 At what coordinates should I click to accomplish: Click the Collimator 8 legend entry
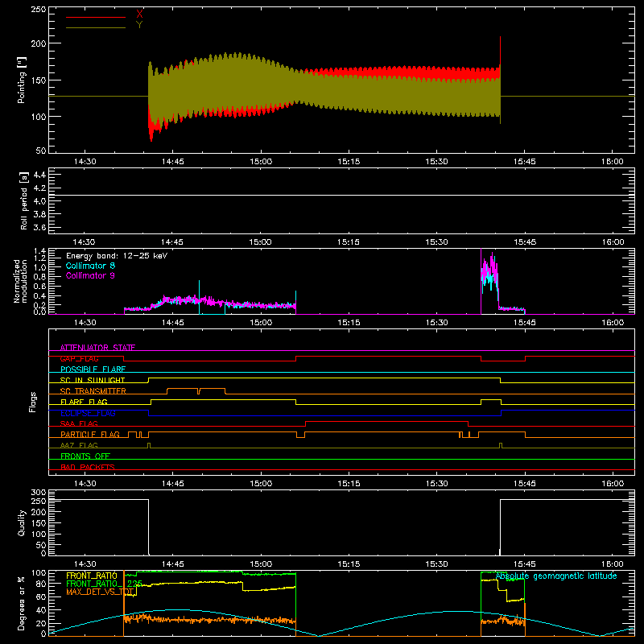(x=90, y=266)
